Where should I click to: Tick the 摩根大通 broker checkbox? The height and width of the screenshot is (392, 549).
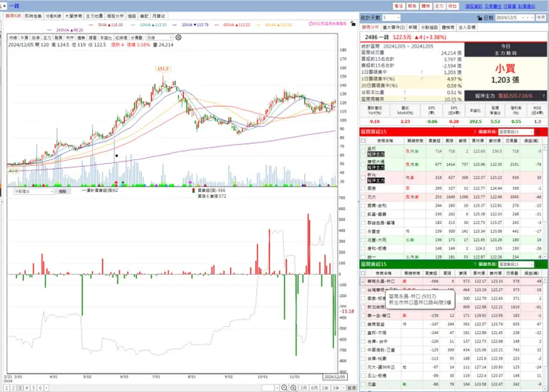coord(363,164)
